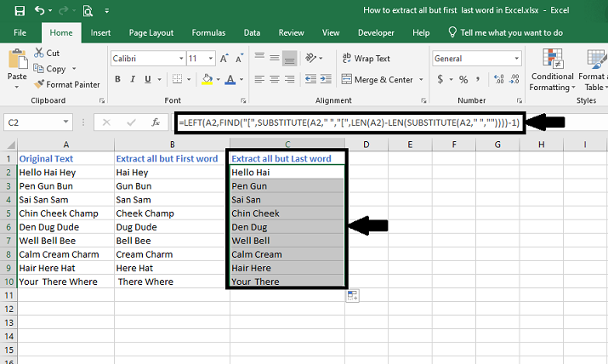Open the Merge & Center dropdown arrow
The width and height of the screenshot is (608, 364).
pos(420,80)
